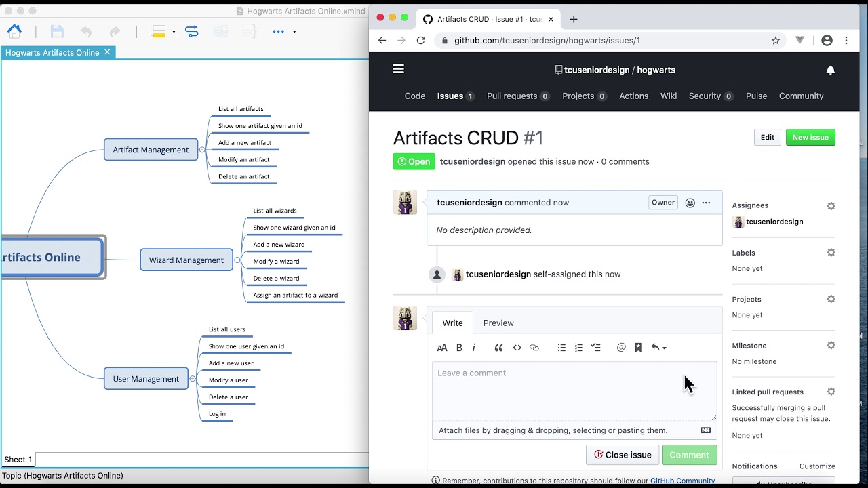Open the Projects tab
Screen dimensions: 868x488
coord(584,96)
